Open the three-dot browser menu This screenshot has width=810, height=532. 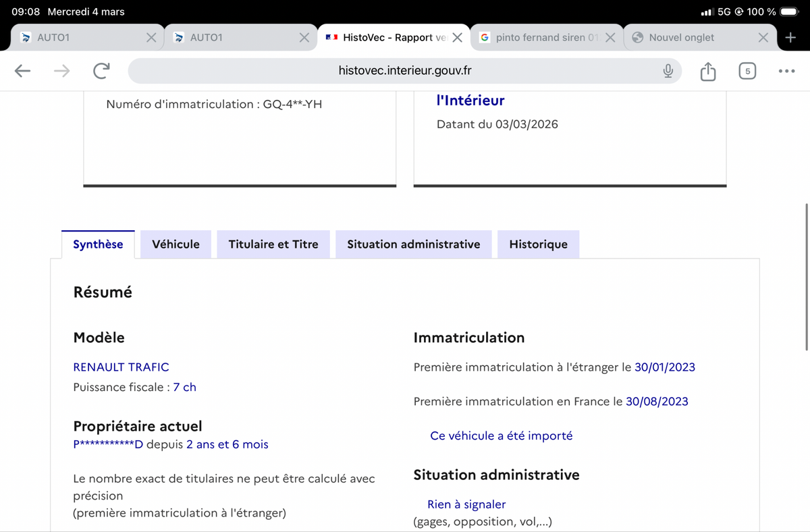786,71
